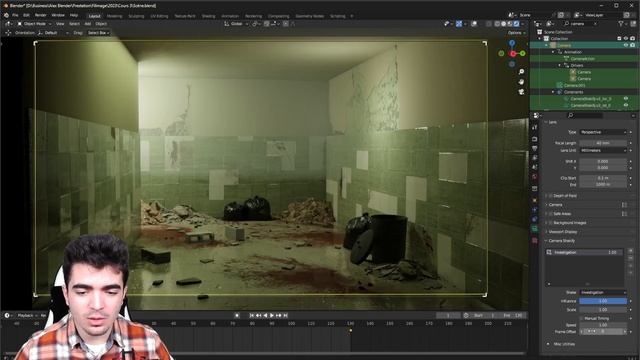
Task: Open the Blender logo menu
Action: [6, 15]
